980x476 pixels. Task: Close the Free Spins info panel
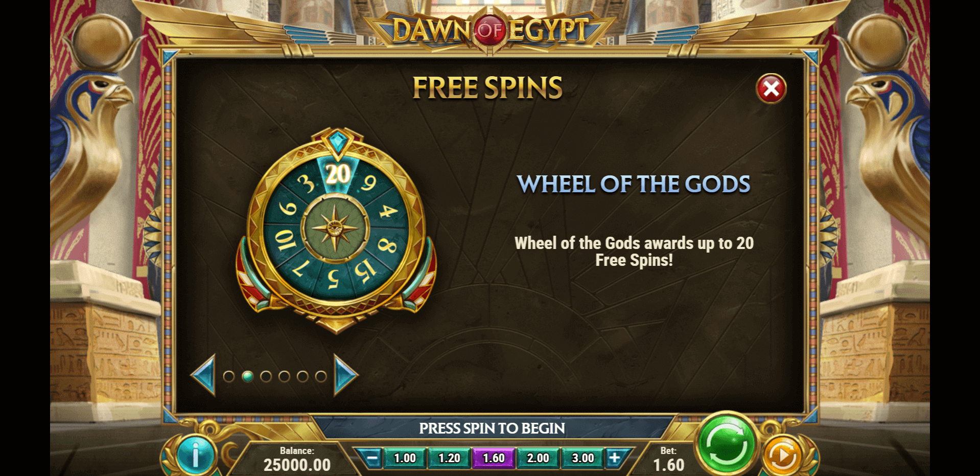pos(771,89)
